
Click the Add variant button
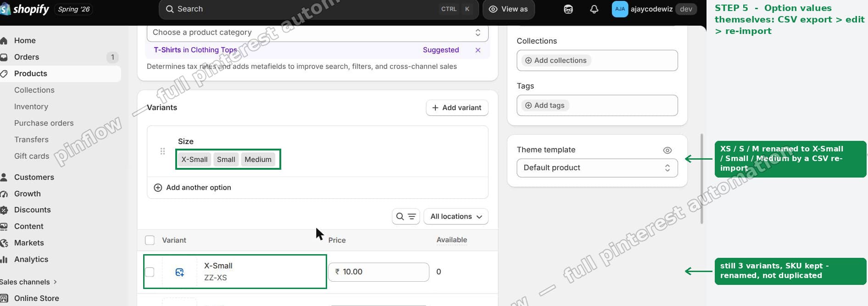[x=457, y=108]
